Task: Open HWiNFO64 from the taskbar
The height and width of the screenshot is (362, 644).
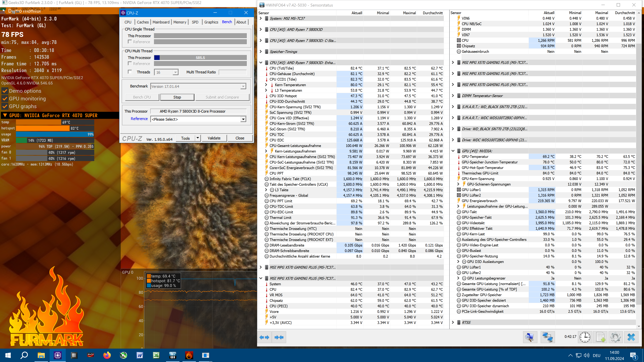Action: coord(173,355)
